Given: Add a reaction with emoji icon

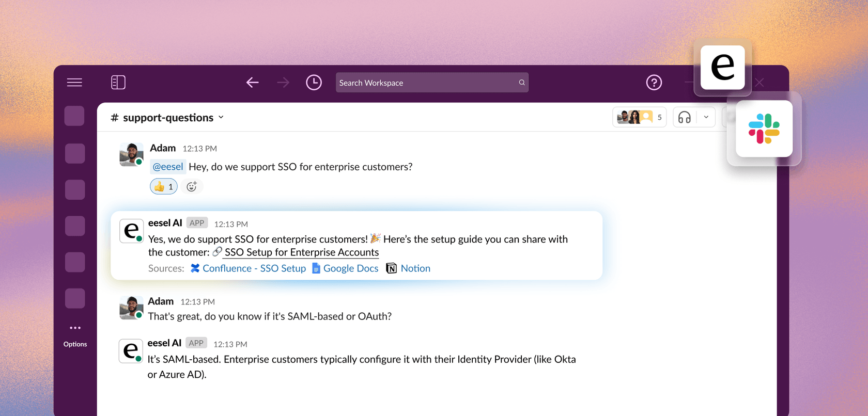Looking at the screenshot, I should [192, 187].
